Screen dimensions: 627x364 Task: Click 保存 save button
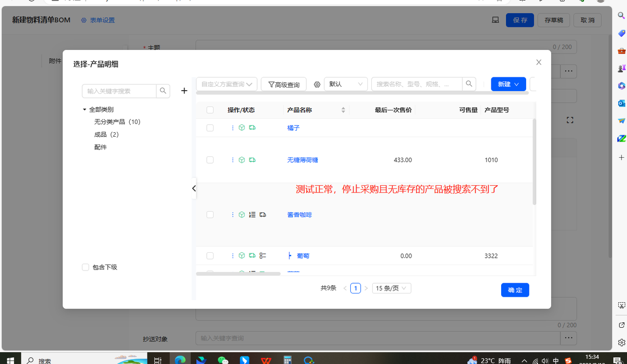tap(520, 20)
